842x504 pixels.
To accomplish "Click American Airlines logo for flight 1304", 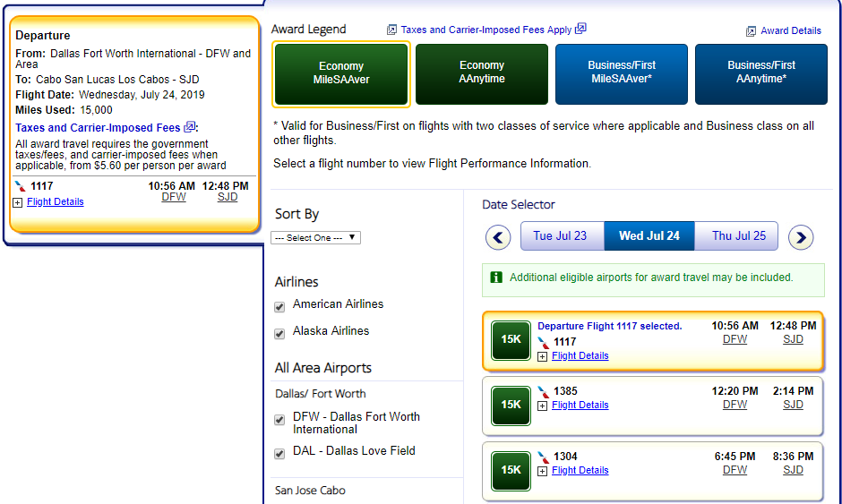I will (544, 457).
